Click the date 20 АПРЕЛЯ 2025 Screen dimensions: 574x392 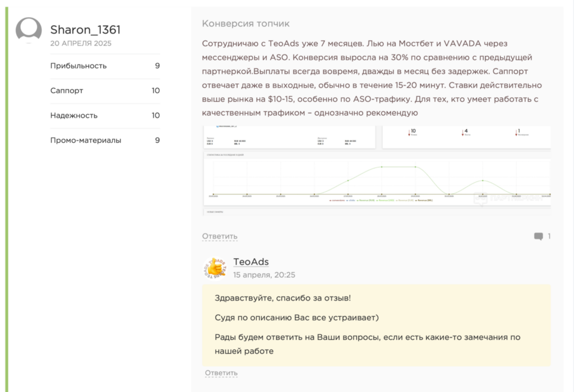tap(81, 43)
